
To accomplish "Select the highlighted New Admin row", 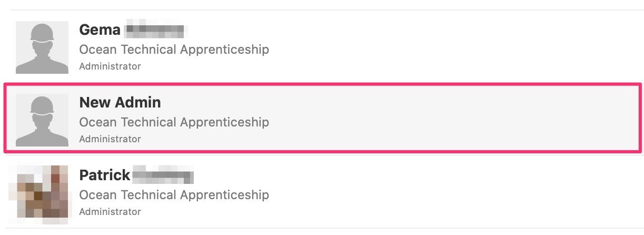I will (323, 118).
